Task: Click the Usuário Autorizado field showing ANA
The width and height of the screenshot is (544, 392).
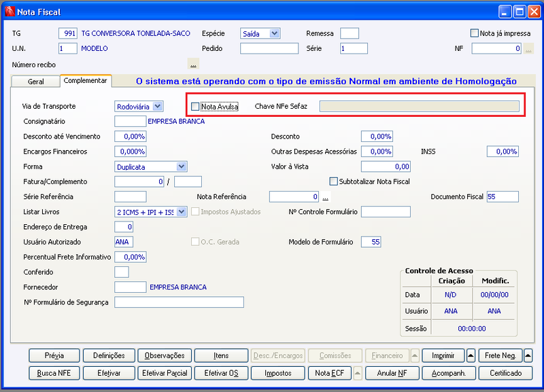Action: pos(124,242)
